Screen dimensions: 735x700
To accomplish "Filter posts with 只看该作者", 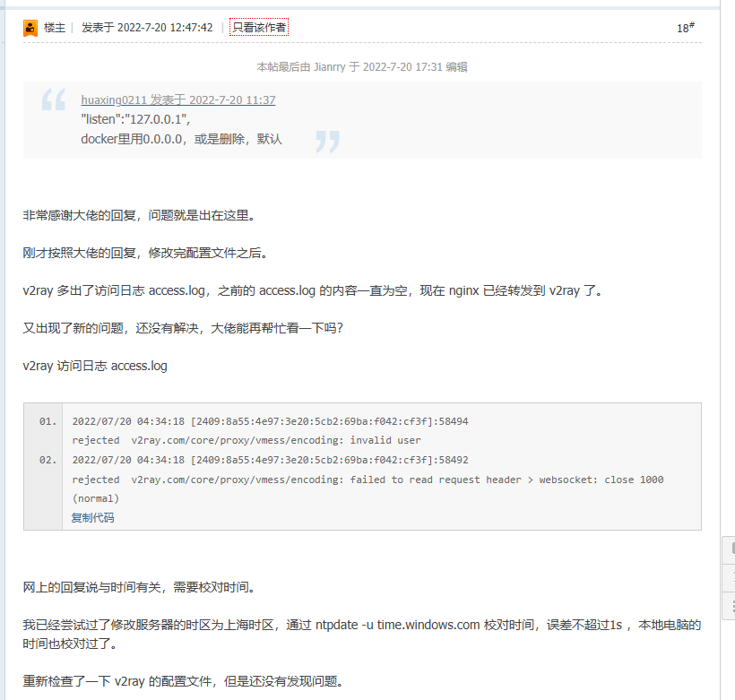I will coord(259,28).
